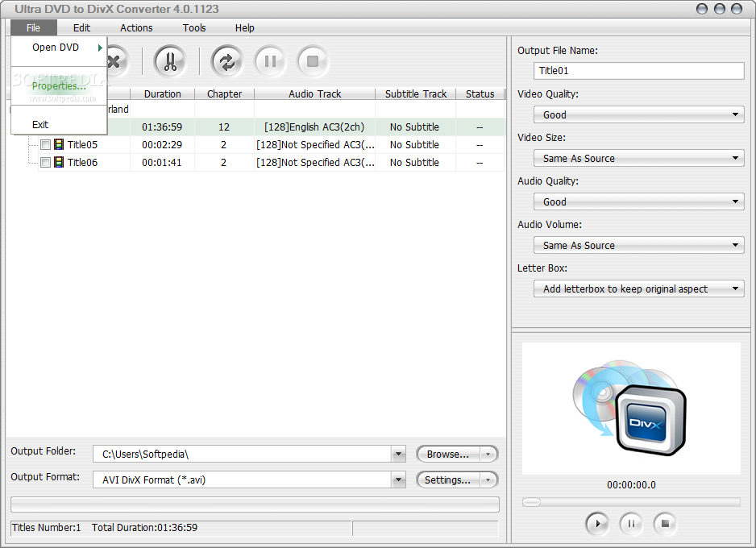Click 'Total Duration:01:36:59' in status bar

(144, 527)
